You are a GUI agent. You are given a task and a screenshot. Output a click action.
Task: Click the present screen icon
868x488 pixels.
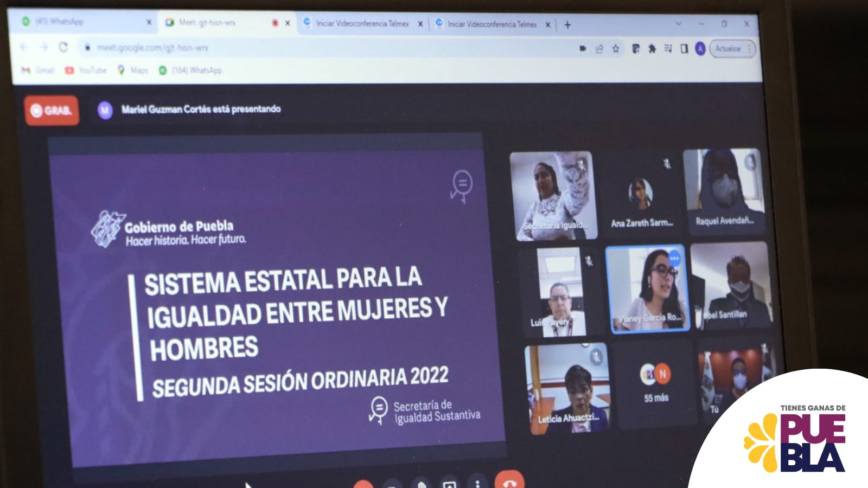tap(449, 484)
